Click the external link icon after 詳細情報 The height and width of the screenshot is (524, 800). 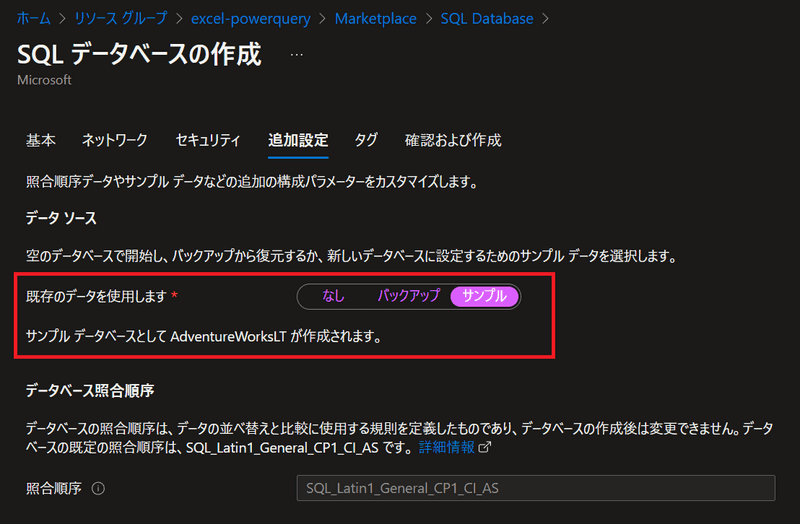click(486, 448)
